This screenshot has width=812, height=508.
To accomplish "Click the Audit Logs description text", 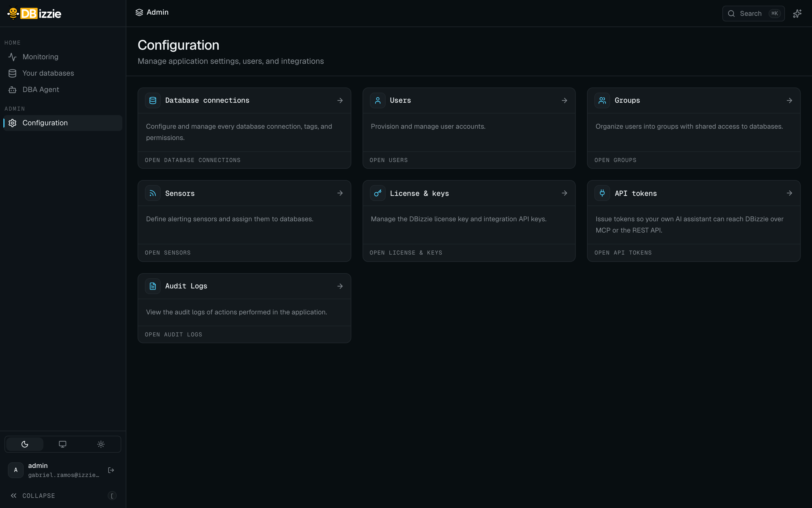I will coord(237,312).
